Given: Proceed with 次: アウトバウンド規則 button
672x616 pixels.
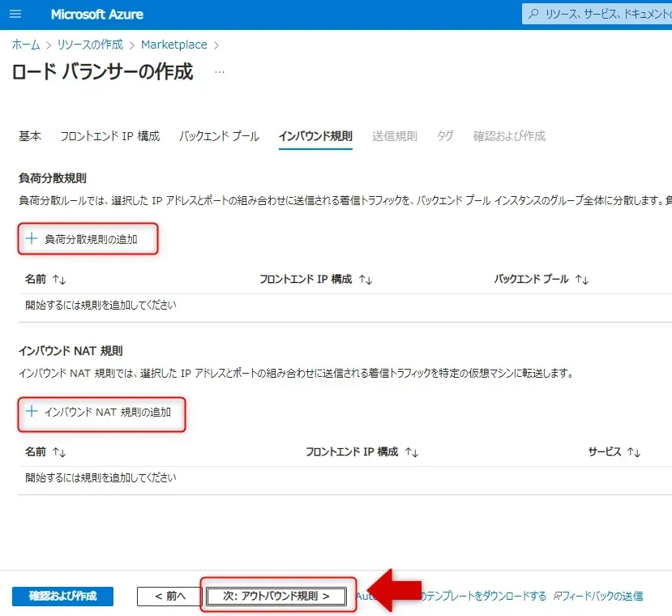Looking at the screenshot, I should click(276, 597).
